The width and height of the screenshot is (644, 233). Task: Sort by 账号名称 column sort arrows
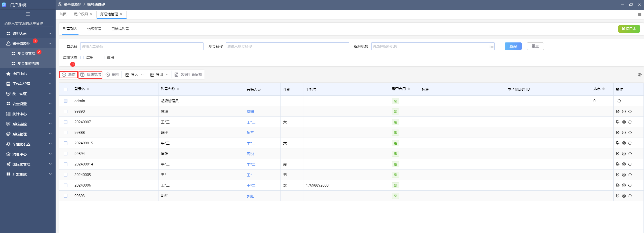[x=178, y=89]
